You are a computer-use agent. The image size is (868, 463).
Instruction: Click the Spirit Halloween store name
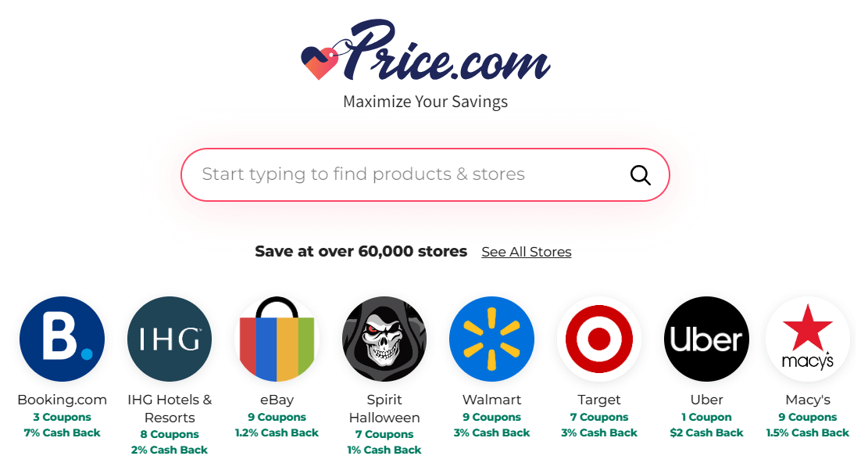[384, 408]
